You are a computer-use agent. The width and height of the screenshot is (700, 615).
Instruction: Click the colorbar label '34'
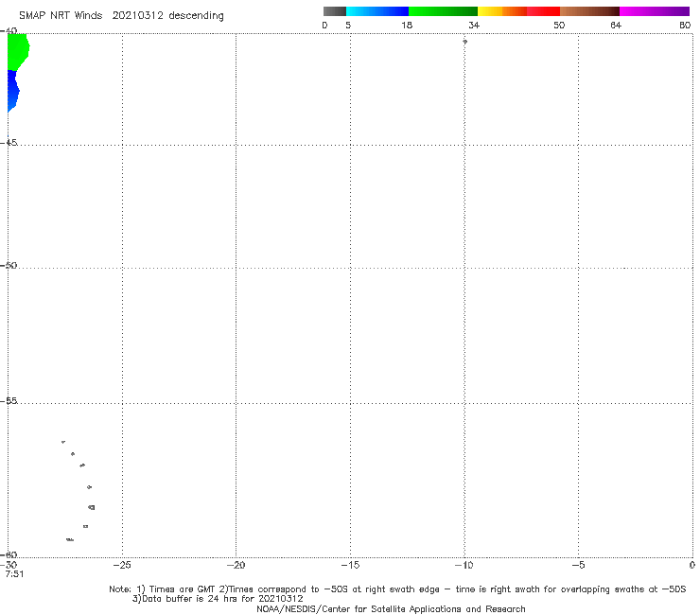click(x=474, y=26)
